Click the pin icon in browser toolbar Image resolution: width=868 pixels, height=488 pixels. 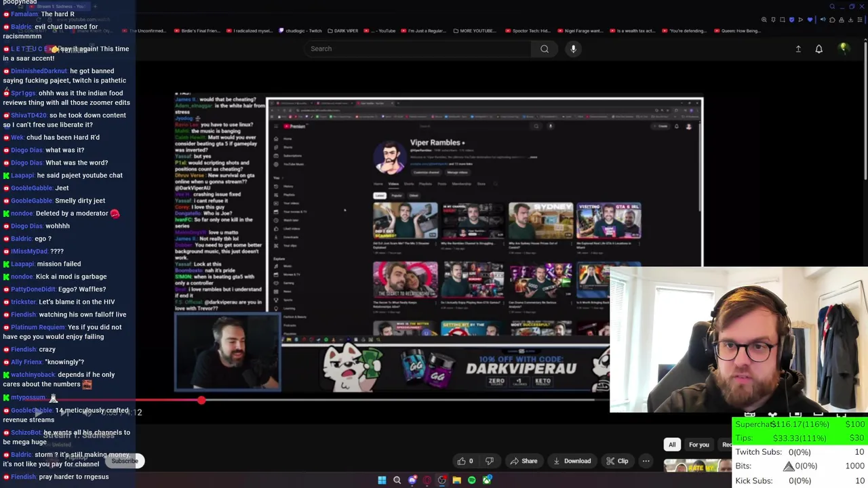[x=773, y=20]
